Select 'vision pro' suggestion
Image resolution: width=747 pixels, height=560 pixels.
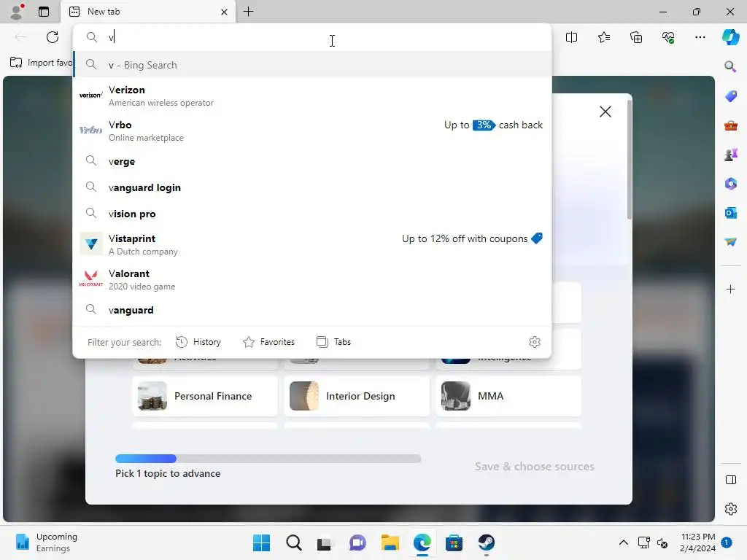312,214
